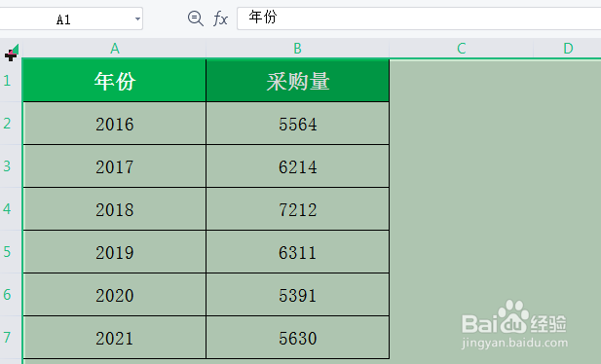
Task: Click cell containing 6214
Action: coord(297,166)
